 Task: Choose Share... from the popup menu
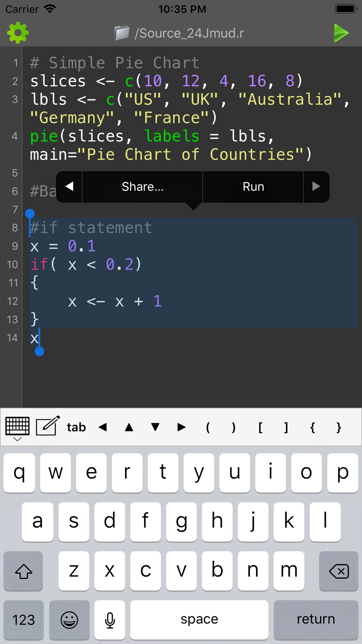click(x=143, y=187)
